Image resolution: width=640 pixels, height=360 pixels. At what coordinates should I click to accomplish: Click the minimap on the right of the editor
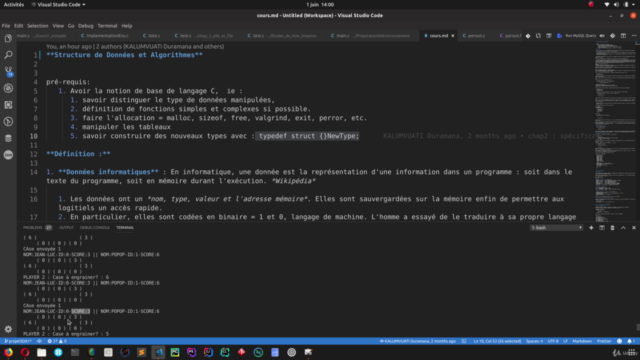(615, 131)
